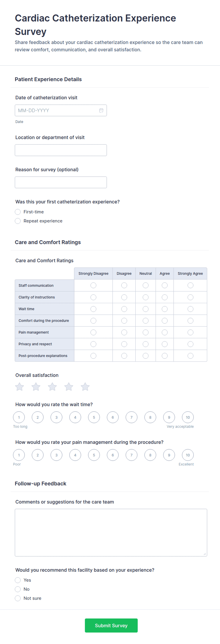Click the comments or suggestions text area

click(111, 532)
